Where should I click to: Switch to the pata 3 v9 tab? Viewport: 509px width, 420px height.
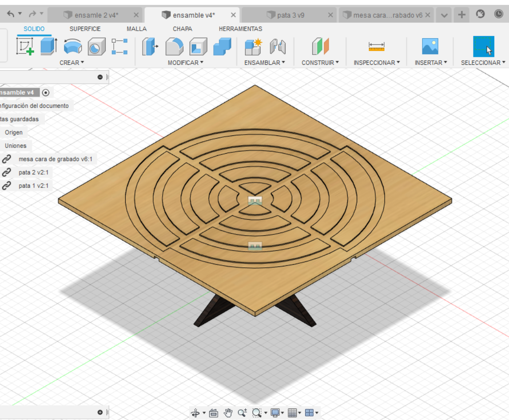coord(289,15)
